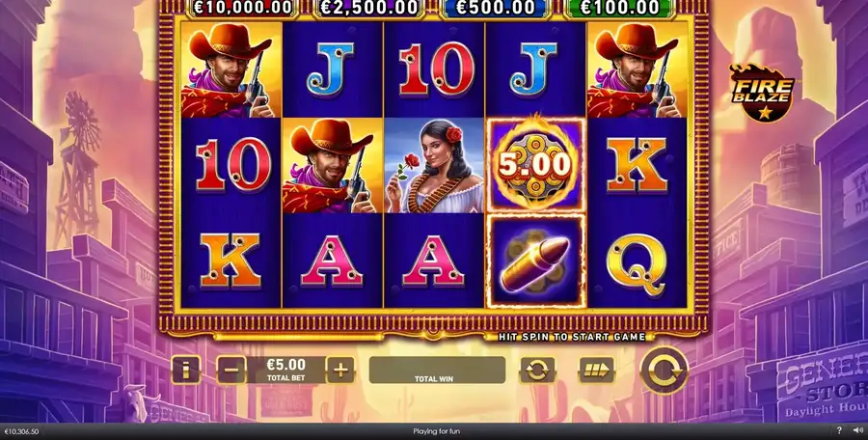868x440 pixels.
Task: Click the Total Win display panel
Action: 437,371
